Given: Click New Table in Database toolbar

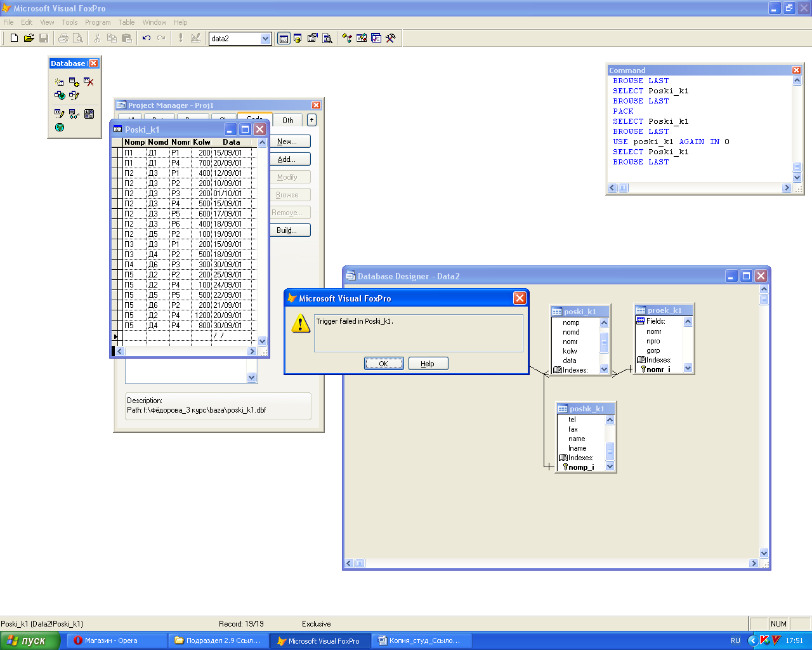Looking at the screenshot, I should click(x=60, y=82).
